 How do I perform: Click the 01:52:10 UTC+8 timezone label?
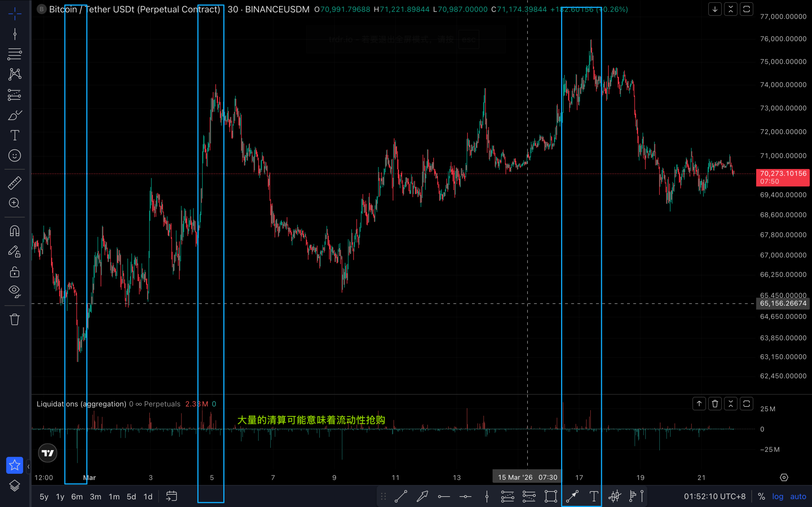[715, 496]
